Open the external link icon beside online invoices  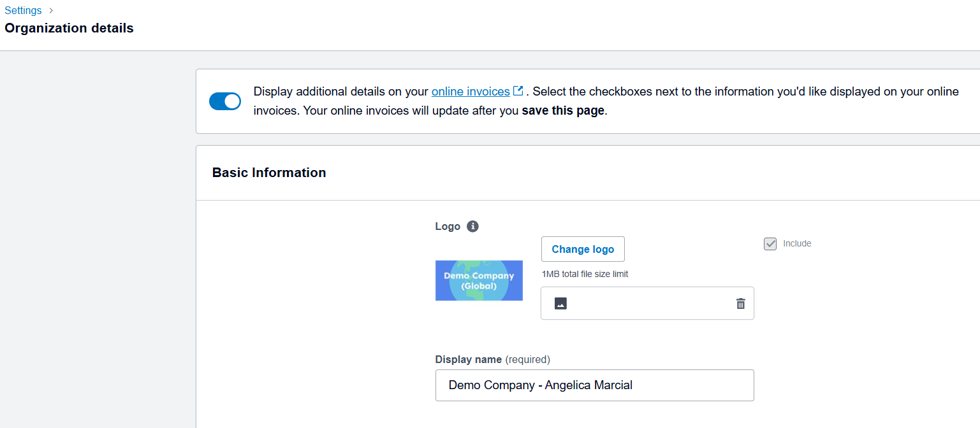pyautogui.click(x=518, y=91)
